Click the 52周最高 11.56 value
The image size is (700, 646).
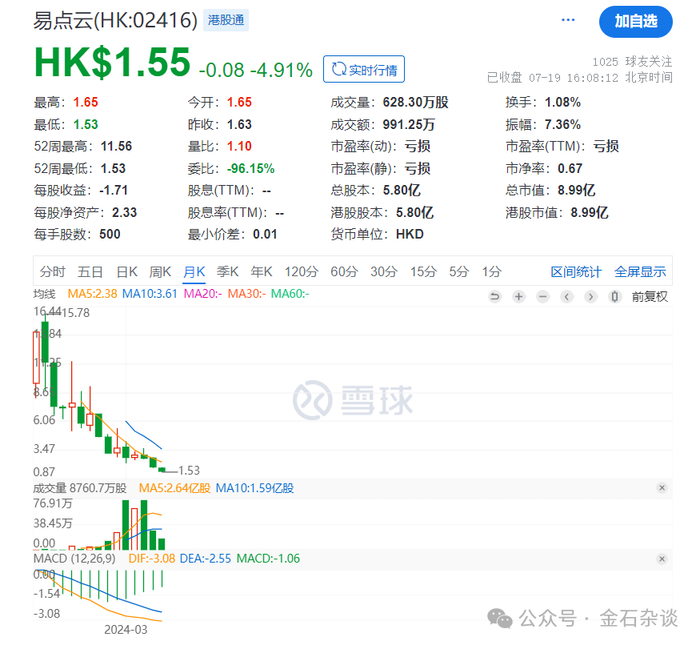[x=117, y=146]
